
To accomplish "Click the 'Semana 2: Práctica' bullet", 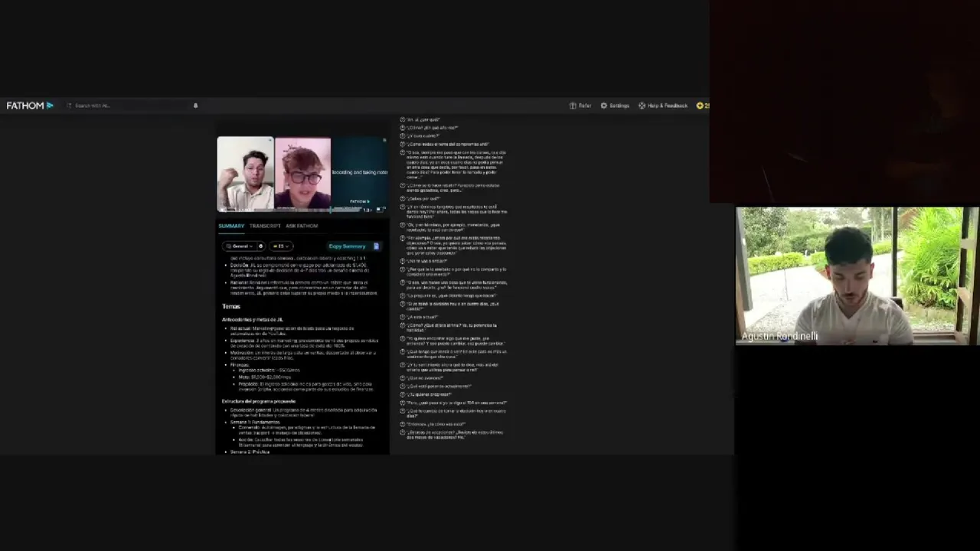I will 250,452.
